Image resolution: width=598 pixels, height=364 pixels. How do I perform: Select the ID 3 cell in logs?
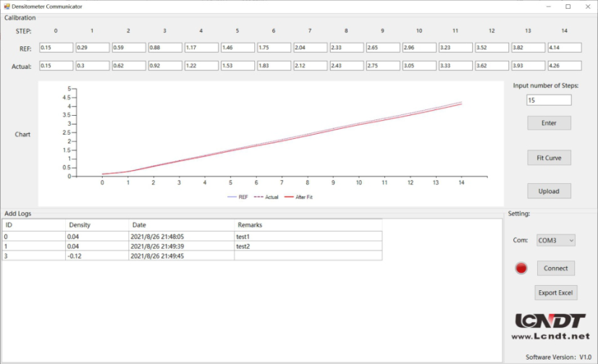(34, 255)
